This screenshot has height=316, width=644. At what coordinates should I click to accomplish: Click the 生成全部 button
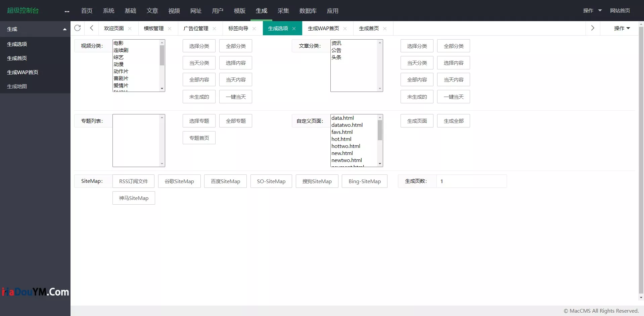pyautogui.click(x=453, y=121)
